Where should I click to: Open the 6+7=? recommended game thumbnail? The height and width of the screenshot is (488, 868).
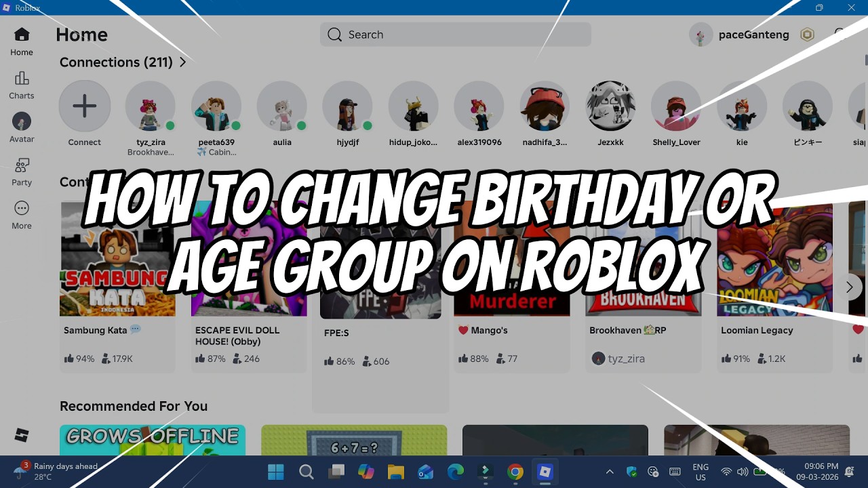click(x=354, y=440)
